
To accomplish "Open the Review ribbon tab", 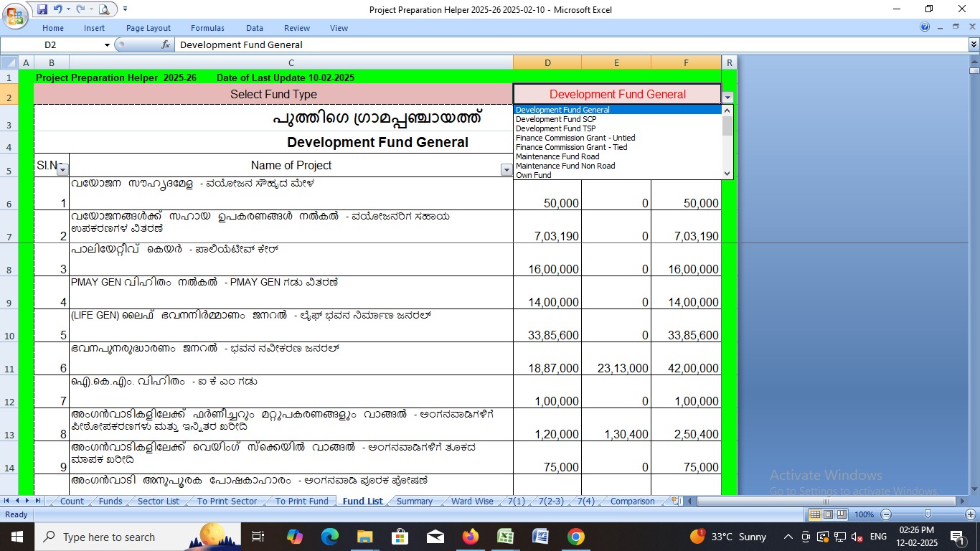I will tap(296, 28).
